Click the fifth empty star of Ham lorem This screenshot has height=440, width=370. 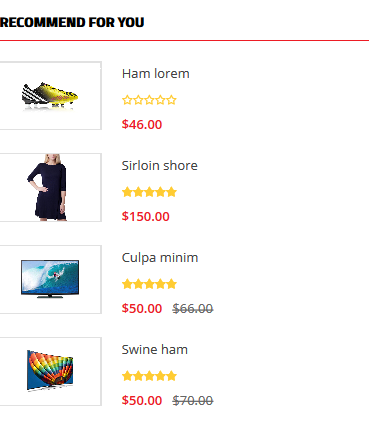[171, 100]
